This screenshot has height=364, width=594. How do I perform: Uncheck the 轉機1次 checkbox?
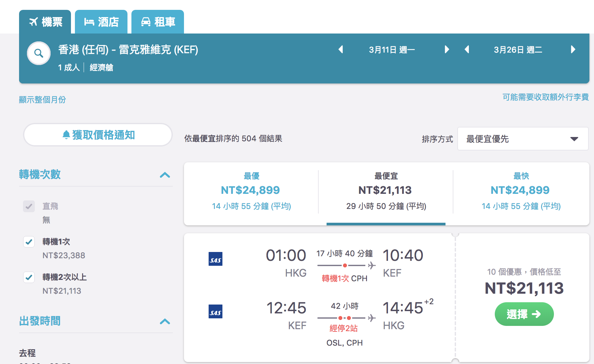click(x=29, y=242)
